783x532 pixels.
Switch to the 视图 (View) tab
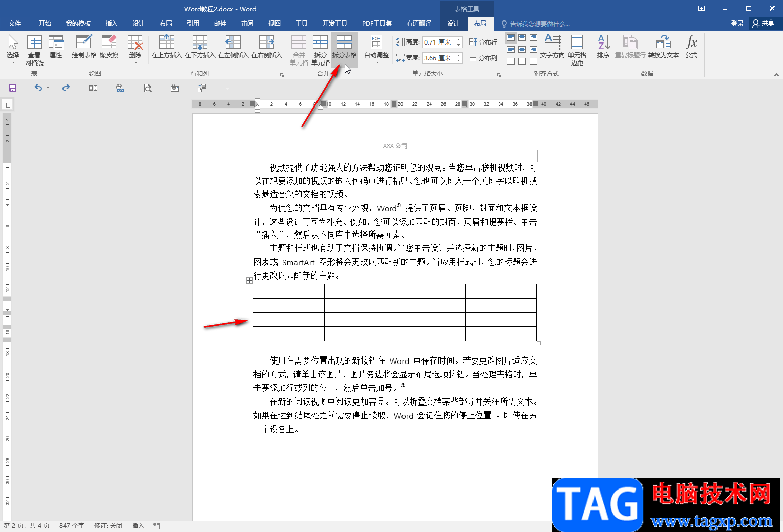[x=274, y=24]
